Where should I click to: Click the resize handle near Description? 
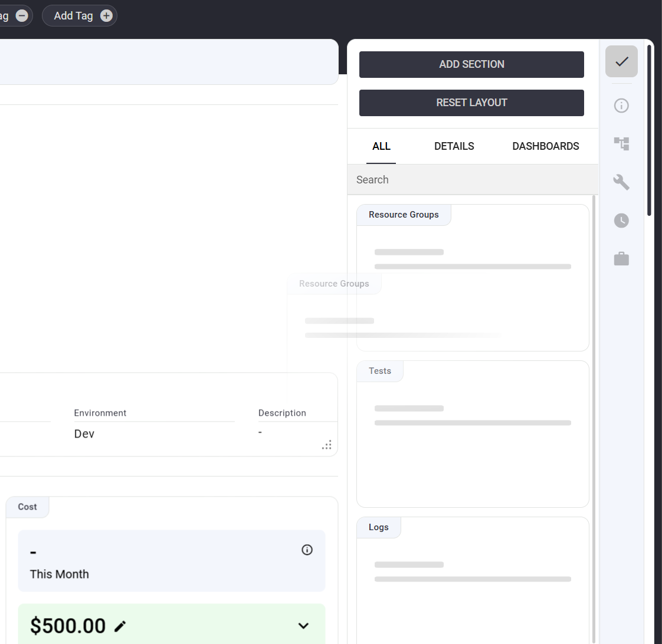(x=327, y=445)
